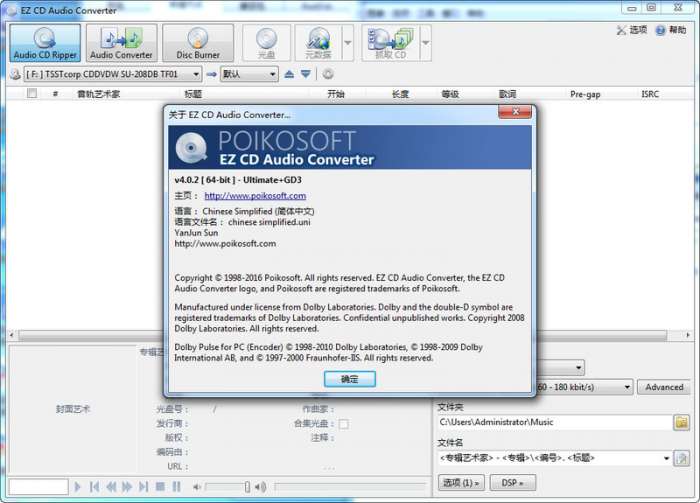The width and height of the screenshot is (700, 503).
Task: Click the scrollbar left arrow
Action: click(x=12, y=335)
